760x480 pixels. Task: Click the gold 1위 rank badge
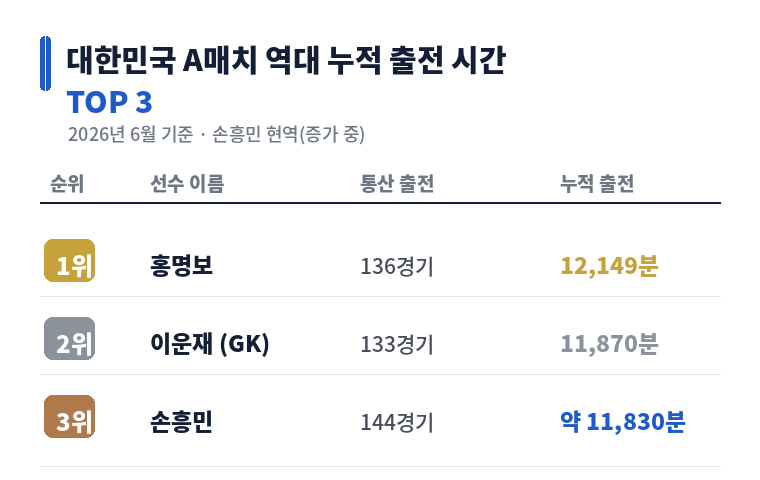(x=69, y=260)
